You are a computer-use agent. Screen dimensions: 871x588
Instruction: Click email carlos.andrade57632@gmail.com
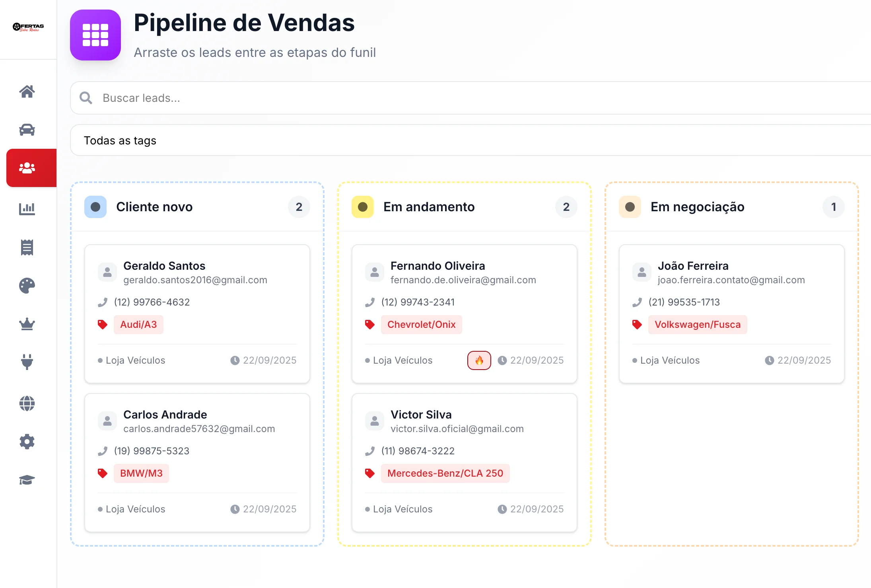pos(199,429)
